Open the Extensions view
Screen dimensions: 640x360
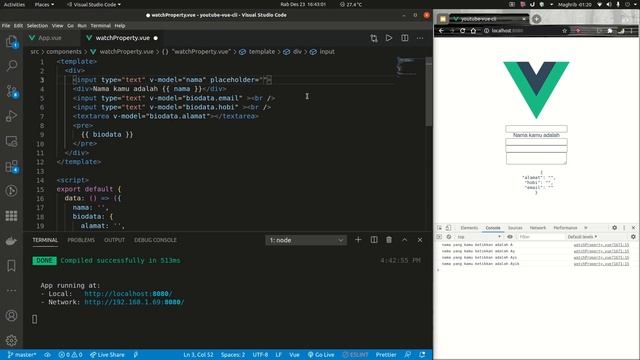pos(11,166)
